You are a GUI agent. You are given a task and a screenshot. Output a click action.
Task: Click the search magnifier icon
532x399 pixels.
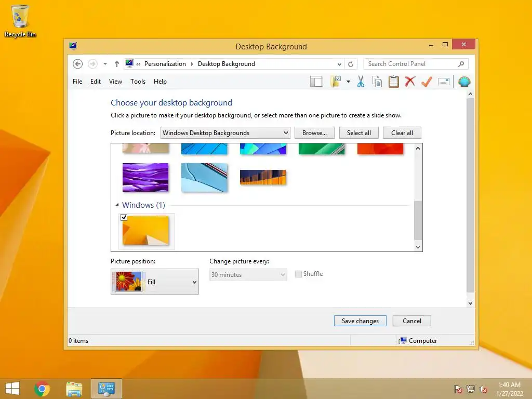click(x=461, y=64)
